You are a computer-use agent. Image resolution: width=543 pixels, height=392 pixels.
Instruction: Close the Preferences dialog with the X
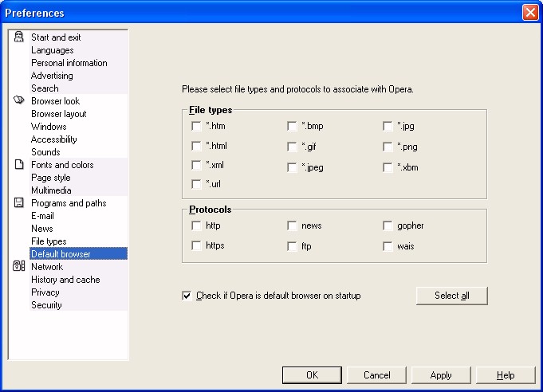(530, 13)
